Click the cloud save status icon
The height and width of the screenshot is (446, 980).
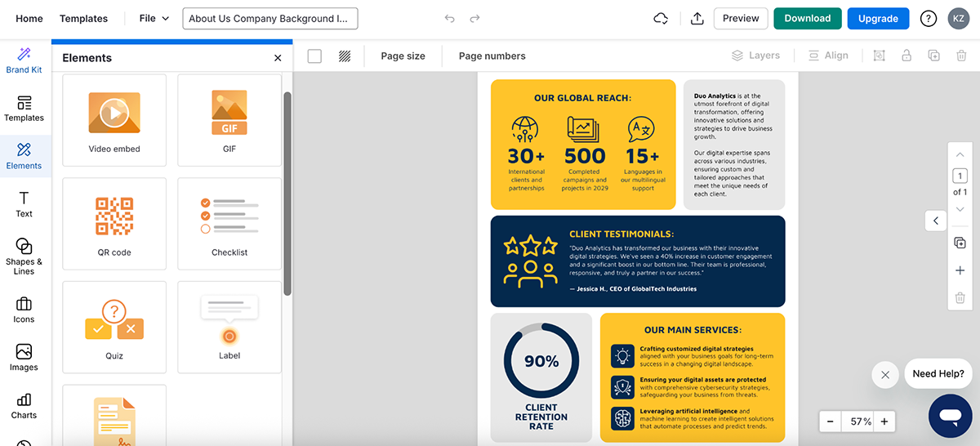(x=661, y=19)
